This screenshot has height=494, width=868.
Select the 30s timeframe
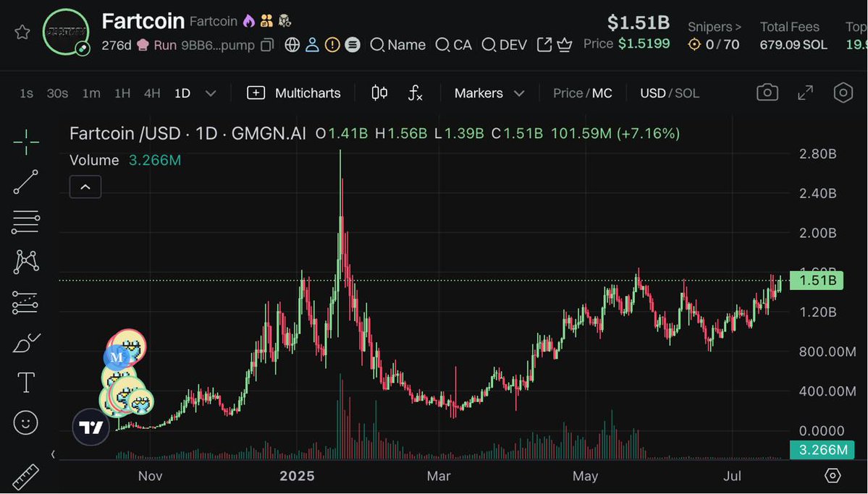pyautogui.click(x=58, y=93)
